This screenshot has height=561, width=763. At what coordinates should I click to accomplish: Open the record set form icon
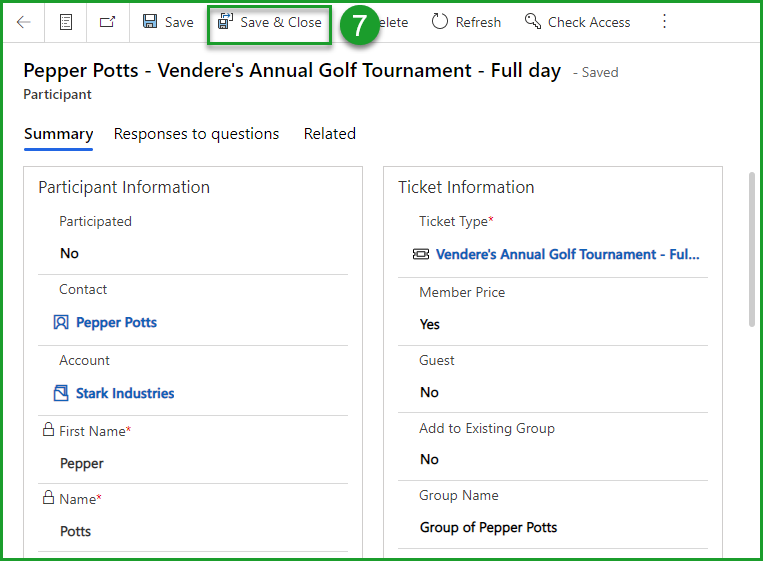click(66, 22)
